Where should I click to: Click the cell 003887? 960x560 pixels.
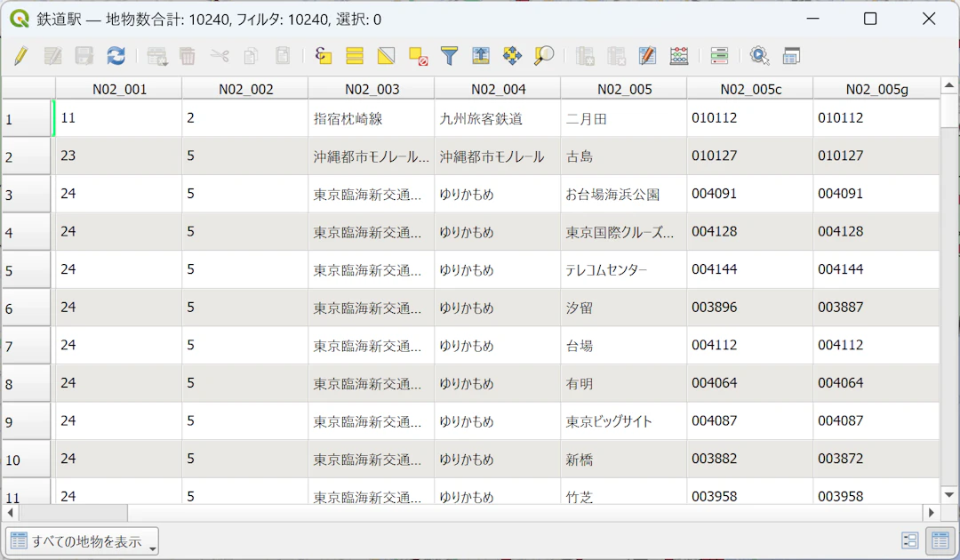pyautogui.click(x=876, y=308)
